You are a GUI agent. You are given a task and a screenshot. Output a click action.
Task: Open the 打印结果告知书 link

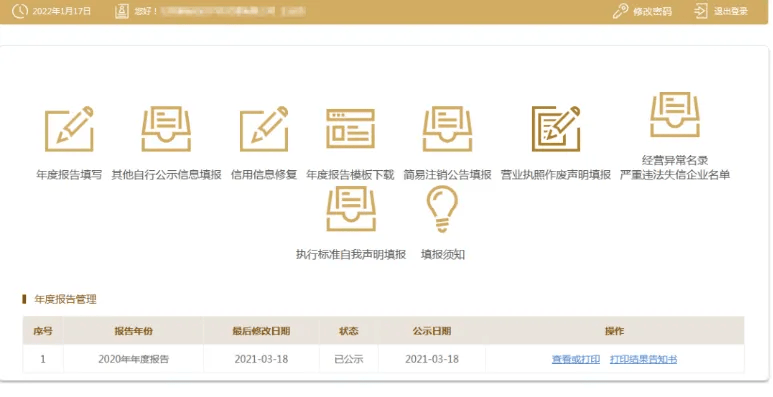pyautogui.click(x=643, y=360)
